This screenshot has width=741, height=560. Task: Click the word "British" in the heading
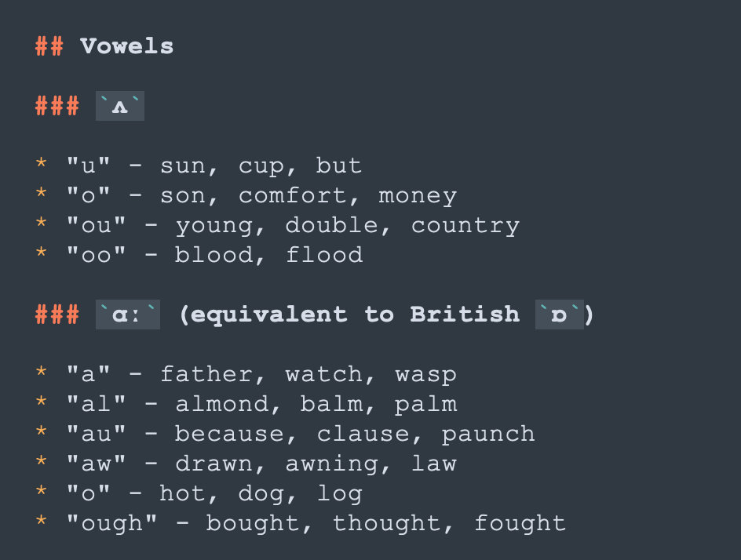click(x=464, y=315)
